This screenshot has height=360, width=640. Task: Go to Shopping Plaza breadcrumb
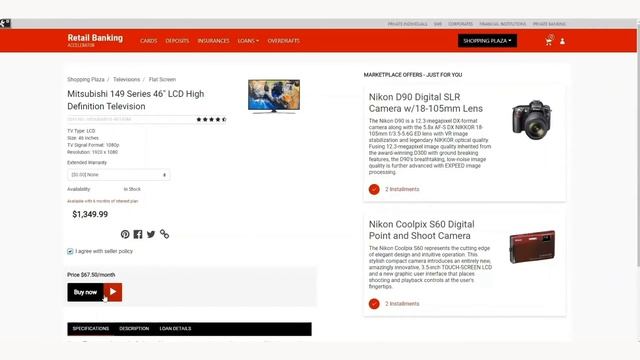(86, 80)
